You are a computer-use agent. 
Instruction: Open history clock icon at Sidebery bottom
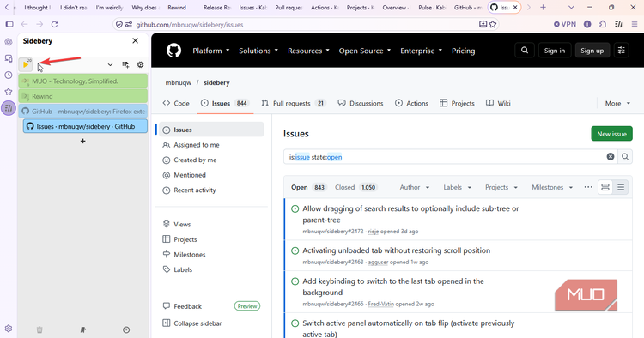coord(126,329)
